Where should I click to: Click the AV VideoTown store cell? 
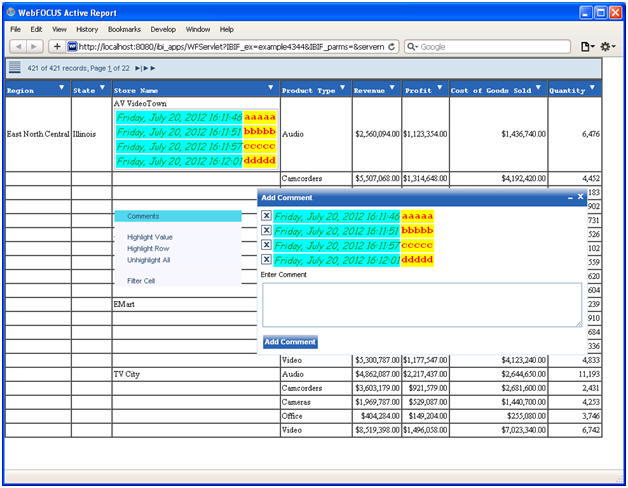point(140,103)
